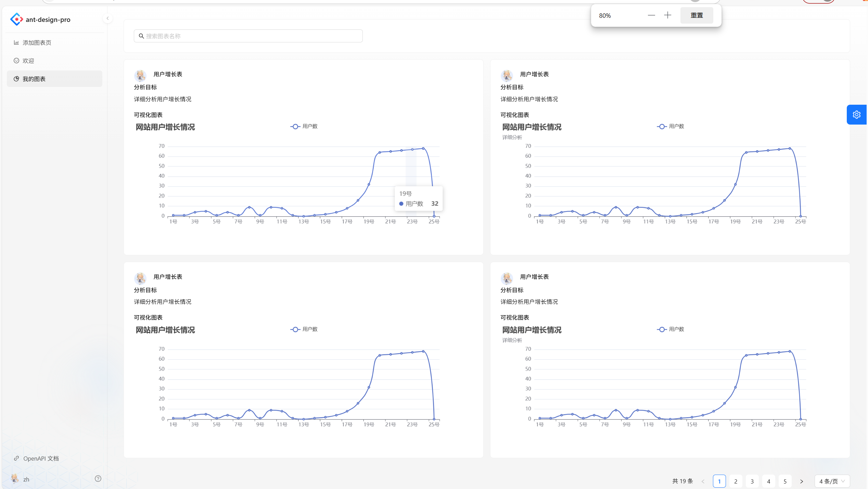Click the 重置 zoom reset button

697,15
